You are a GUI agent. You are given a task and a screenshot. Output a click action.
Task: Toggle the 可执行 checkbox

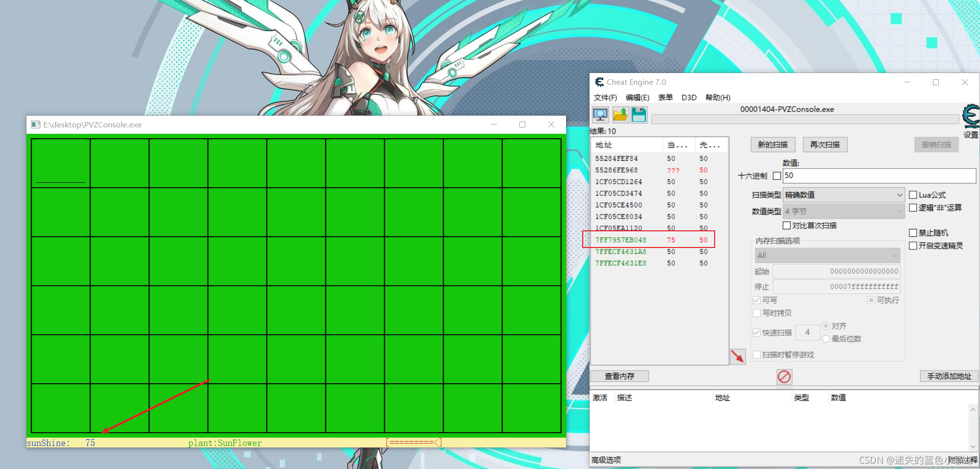tap(871, 300)
